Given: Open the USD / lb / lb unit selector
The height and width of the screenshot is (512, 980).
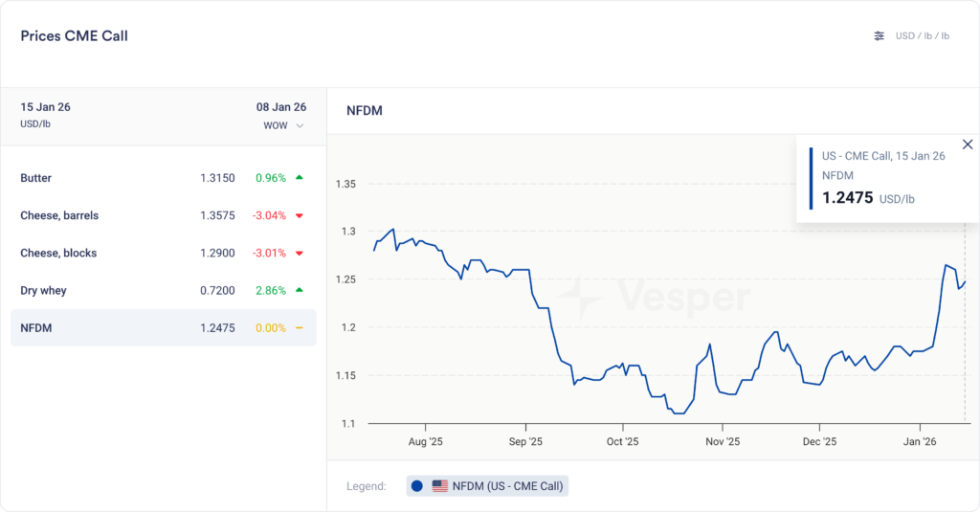Looking at the screenshot, I should pos(922,36).
